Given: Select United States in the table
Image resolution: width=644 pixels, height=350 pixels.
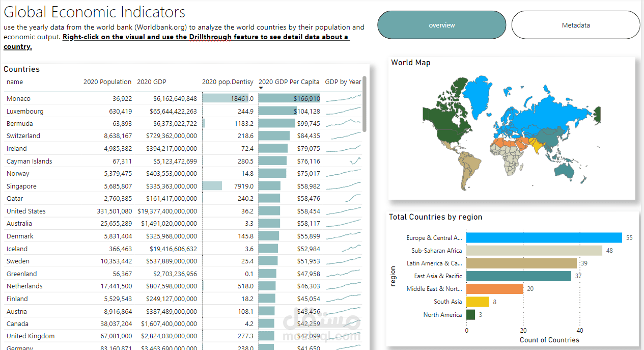Looking at the screenshot, I should pos(26,211).
